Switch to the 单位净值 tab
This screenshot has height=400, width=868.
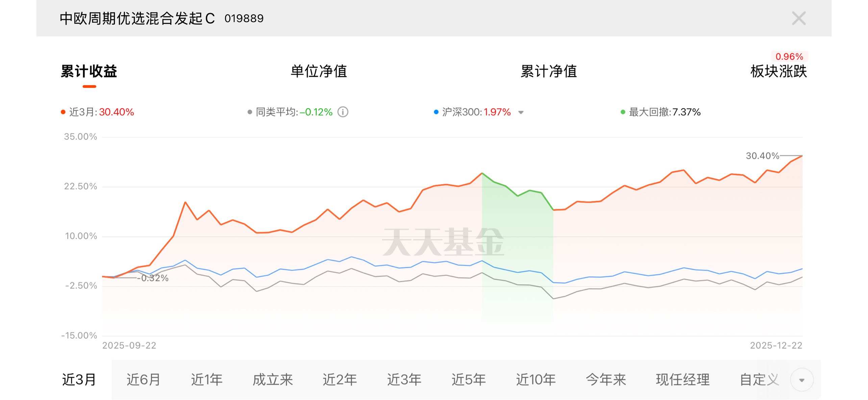319,71
